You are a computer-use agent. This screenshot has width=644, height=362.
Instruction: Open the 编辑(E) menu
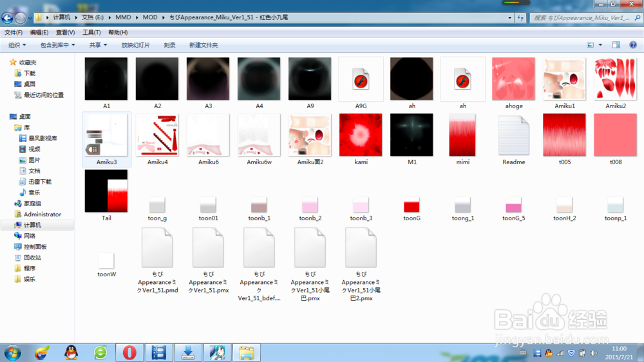[39, 32]
